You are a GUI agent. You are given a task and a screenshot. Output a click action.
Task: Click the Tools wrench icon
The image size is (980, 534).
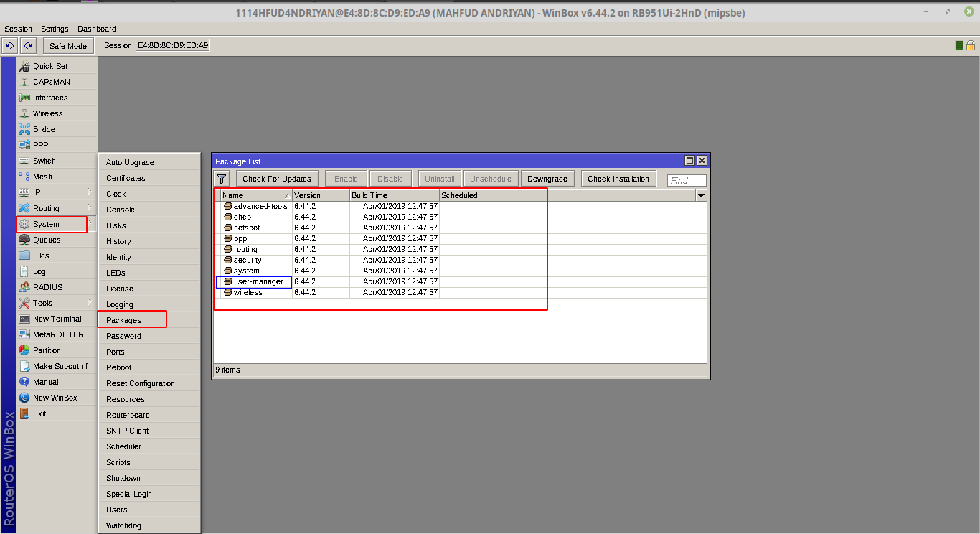24,303
